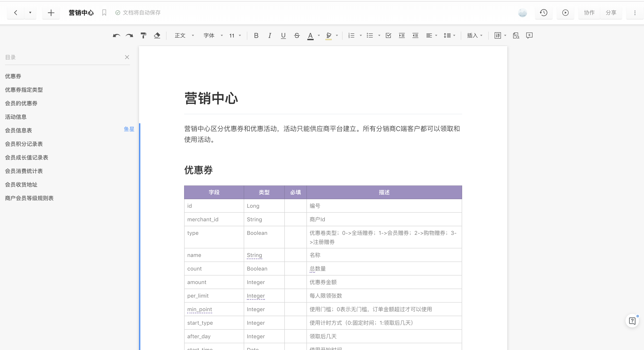
Task: Open find and replace tool
Action: pos(516,35)
